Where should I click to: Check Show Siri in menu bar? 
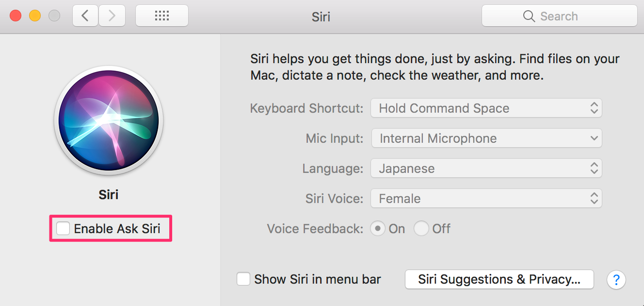(x=243, y=279)
